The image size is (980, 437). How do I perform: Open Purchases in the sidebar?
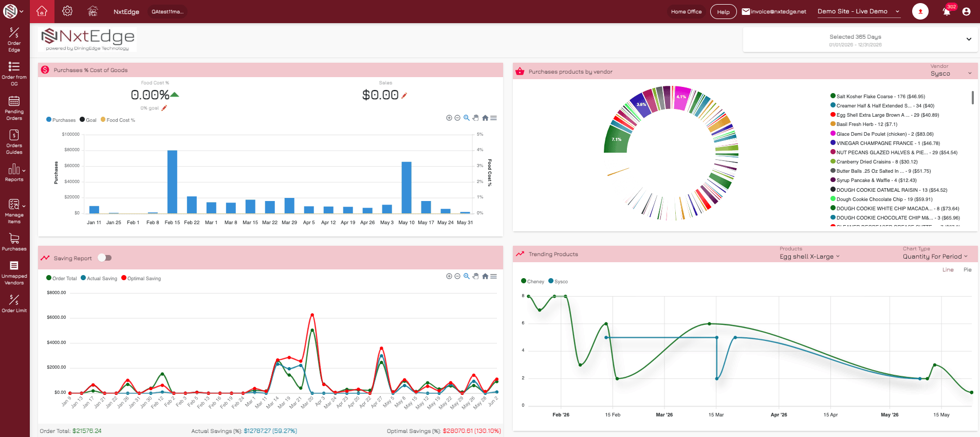click(14, 242)
